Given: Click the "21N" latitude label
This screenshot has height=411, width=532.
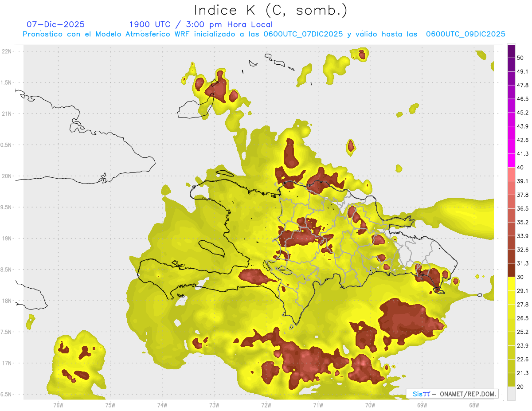Looking at the screenshot, I should 8,114.
